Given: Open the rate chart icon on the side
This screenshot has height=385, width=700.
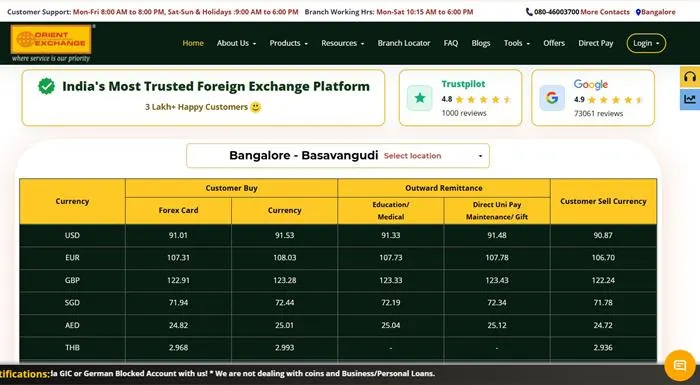Looking at the screenshot, I should click(690, 99).
